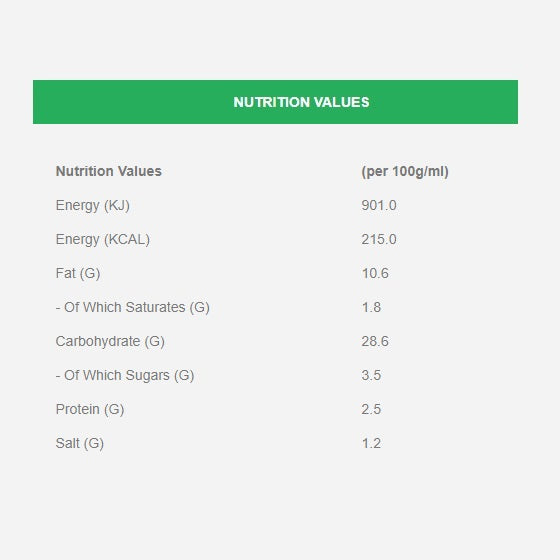560x560 pixels.
Task: Click the NUTRITION VALUES title text
Action: pyautogui.click(x=301, y=102)
